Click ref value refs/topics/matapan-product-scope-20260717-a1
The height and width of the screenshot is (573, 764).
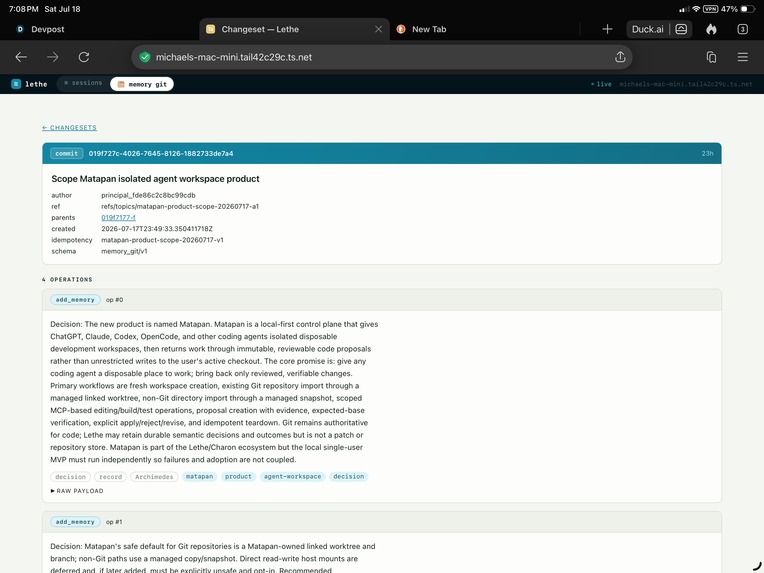pos(180,207)
